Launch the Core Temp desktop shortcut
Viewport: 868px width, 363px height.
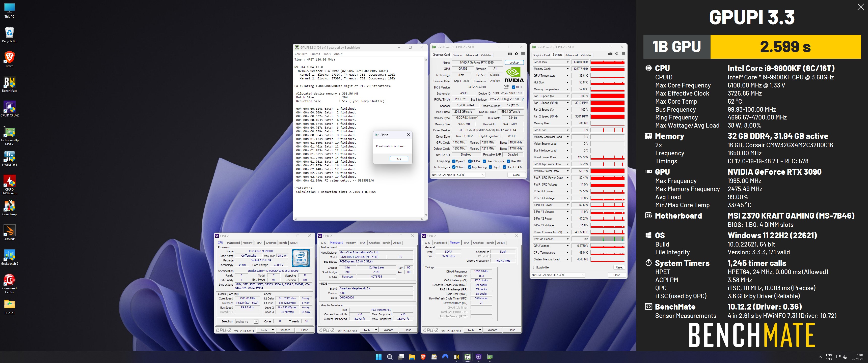coord(9,208)
